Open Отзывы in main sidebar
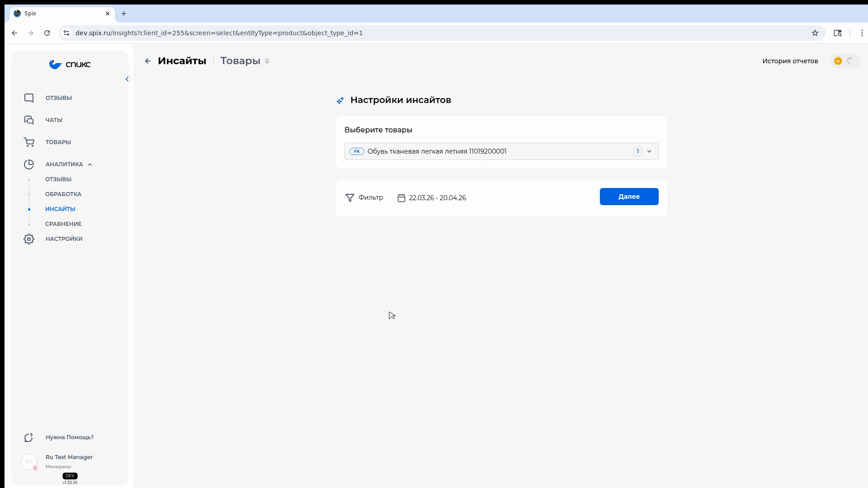The image size is (868, 488). pos(59,98)
